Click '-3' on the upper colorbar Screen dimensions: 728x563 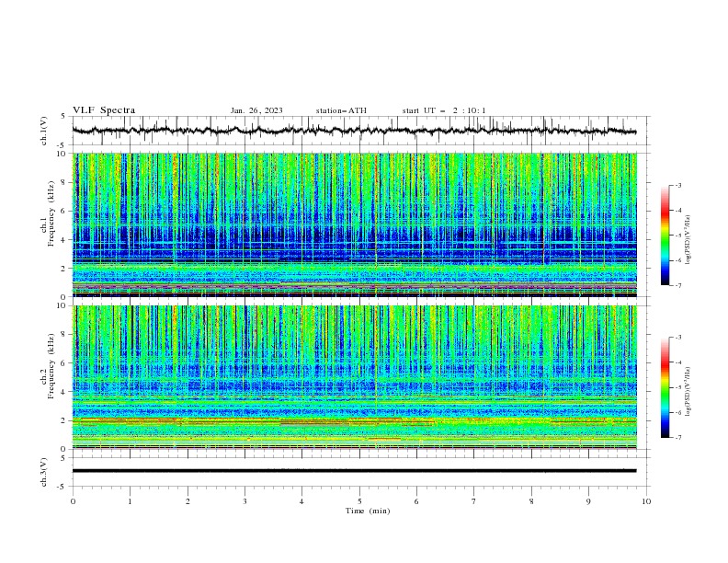(678, 185)
